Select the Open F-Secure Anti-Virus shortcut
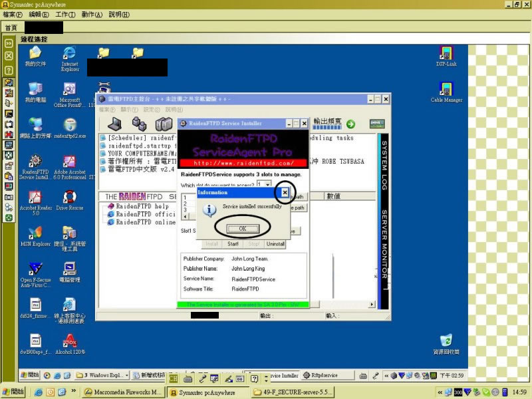 pos(35,275)
